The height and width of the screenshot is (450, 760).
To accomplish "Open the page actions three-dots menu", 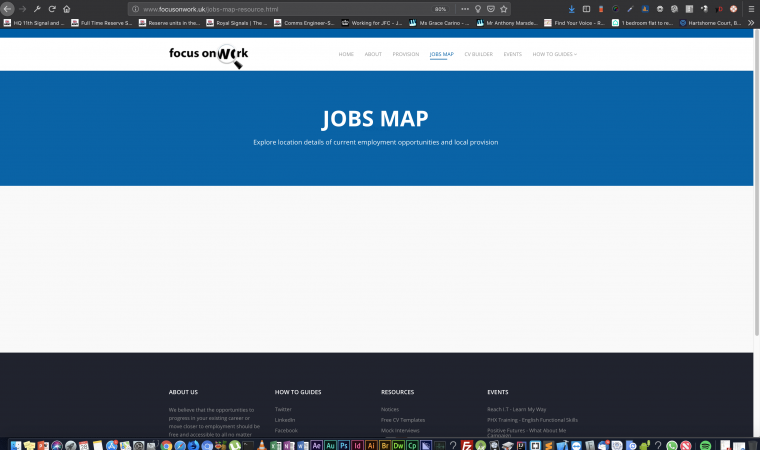I will coord(465,9).
